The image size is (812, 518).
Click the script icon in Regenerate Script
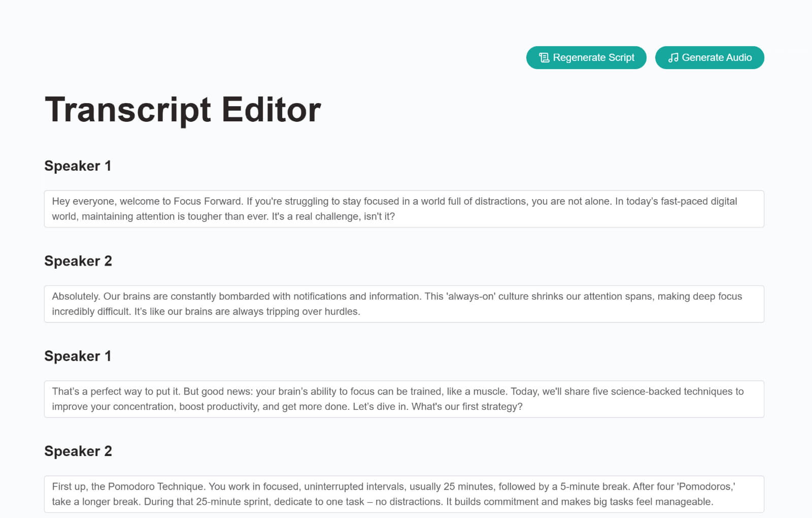click(544, 58)
